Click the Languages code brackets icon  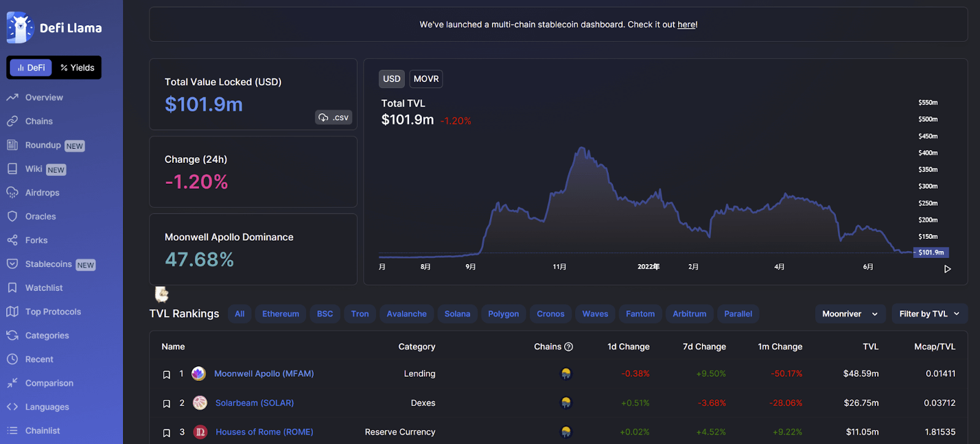[x=12, y=407]
